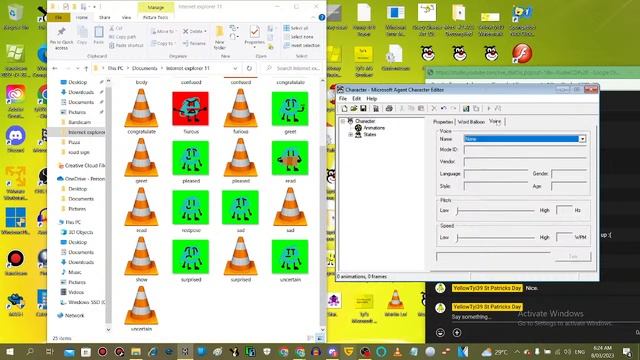Open the Delete dropdown arrow in Explorer ribbon

coord(205,31)
